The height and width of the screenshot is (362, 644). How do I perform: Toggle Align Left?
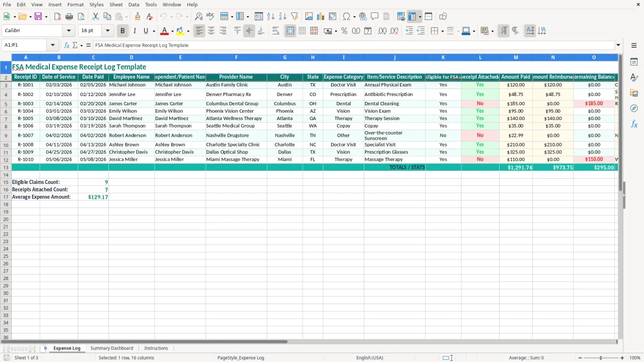200,31
